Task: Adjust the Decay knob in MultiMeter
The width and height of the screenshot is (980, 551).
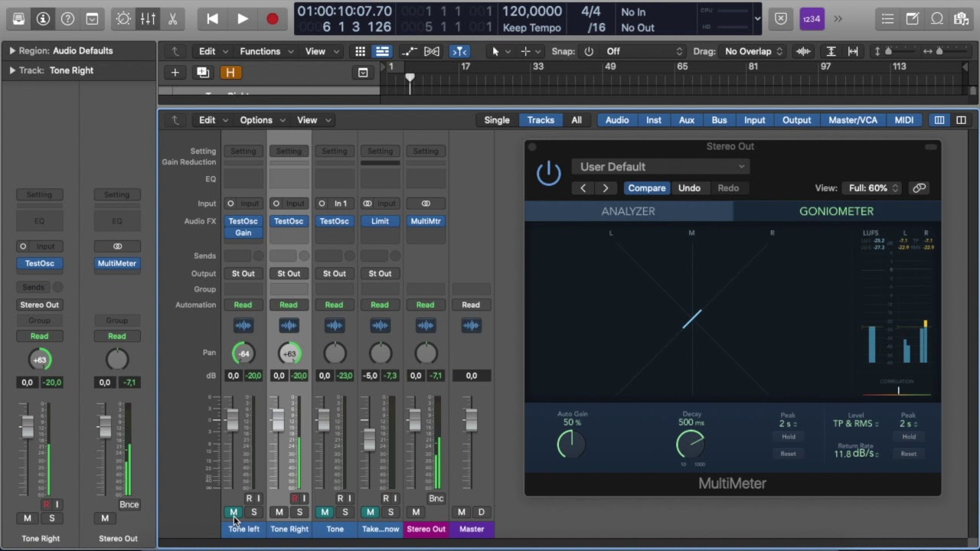Action: tap(691, 444)
